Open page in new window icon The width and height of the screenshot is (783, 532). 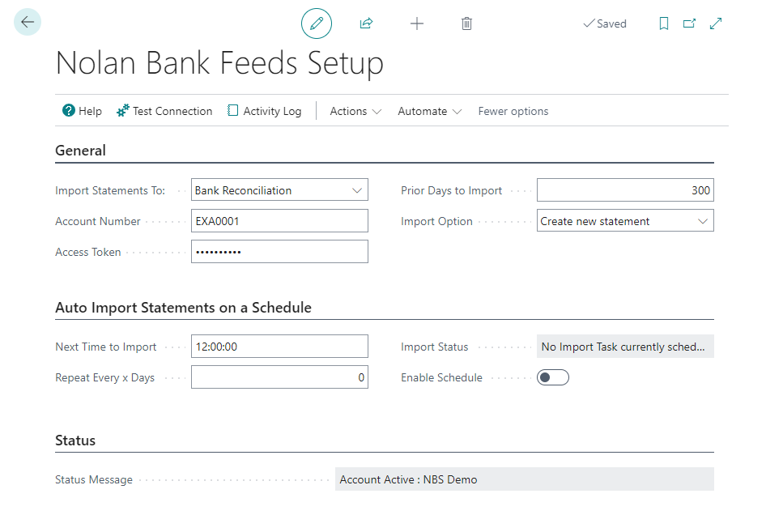[x=689, y=23]
